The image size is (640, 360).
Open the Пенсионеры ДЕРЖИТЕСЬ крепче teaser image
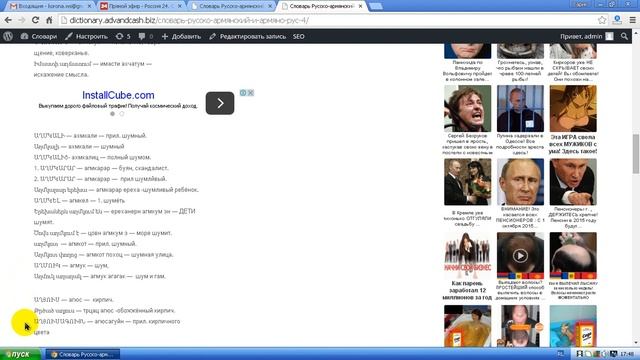pyautogui.click(x=573, y=182)
